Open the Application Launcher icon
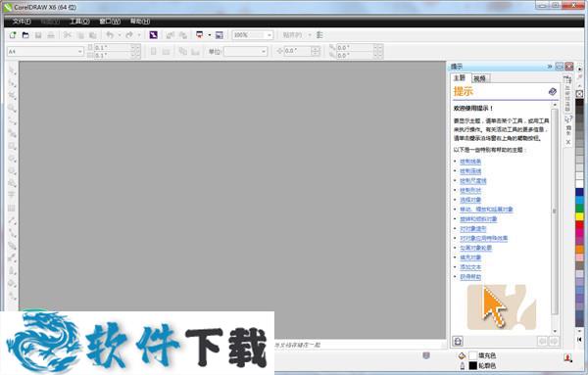The image size is (588, 375). 200,35
